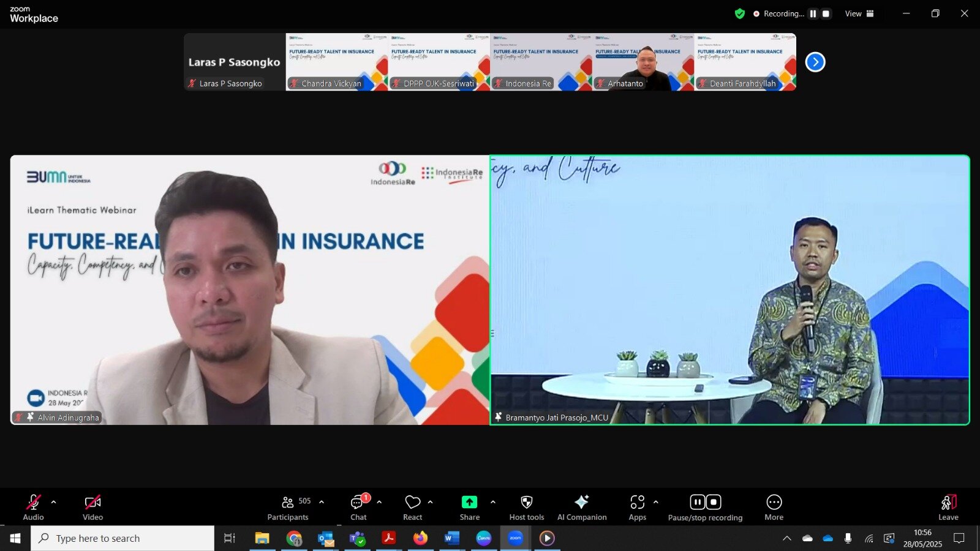Stop recording via top indicator

click(826, 13)
